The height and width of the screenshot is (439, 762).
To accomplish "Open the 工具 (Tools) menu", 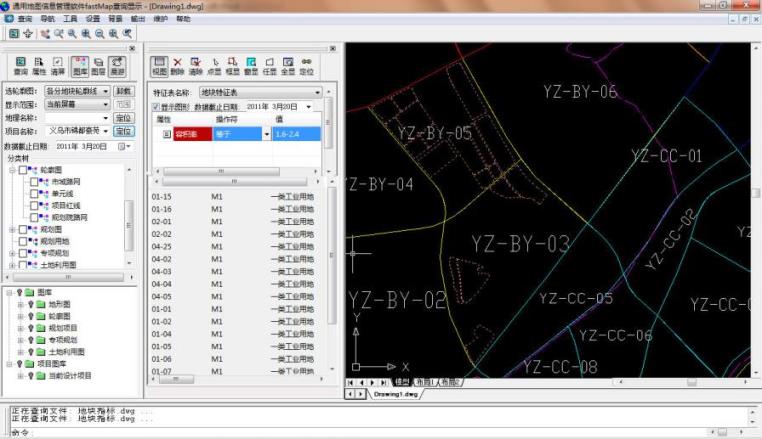I will pyautogui.click(x=69, y=19).
